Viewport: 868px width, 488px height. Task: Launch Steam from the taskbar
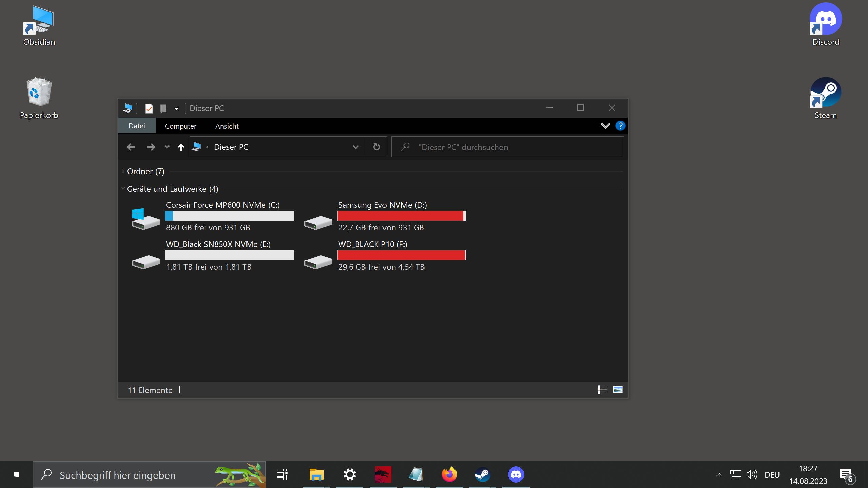(x=483, y=474)
